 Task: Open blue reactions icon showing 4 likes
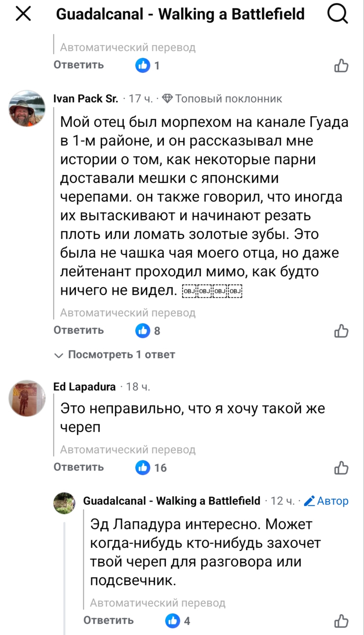click(172, 621)
